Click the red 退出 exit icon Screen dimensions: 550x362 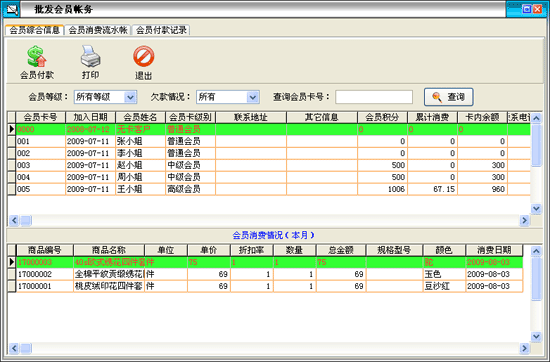143,56
